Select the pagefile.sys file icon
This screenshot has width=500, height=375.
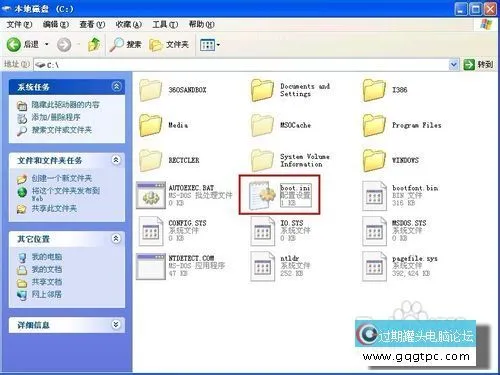pos(374,266)
